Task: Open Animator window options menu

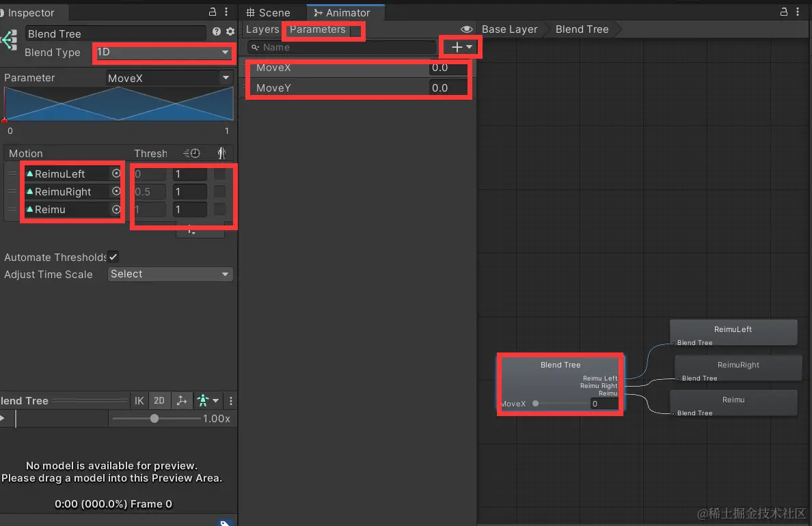Action: [798, 12]
